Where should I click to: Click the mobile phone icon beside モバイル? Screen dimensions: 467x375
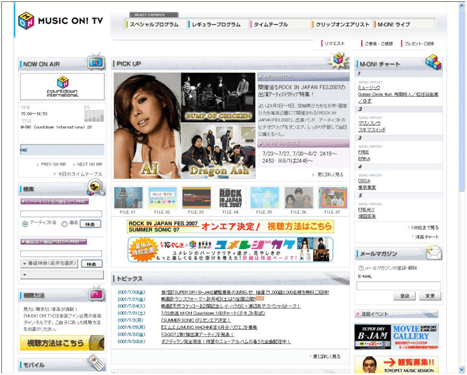[x=96, y=363]
